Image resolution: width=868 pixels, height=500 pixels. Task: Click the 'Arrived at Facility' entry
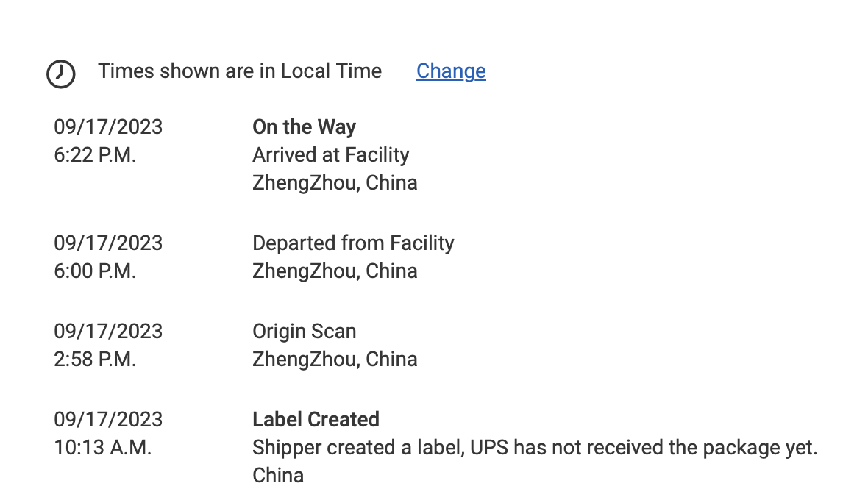pos(331,155)
